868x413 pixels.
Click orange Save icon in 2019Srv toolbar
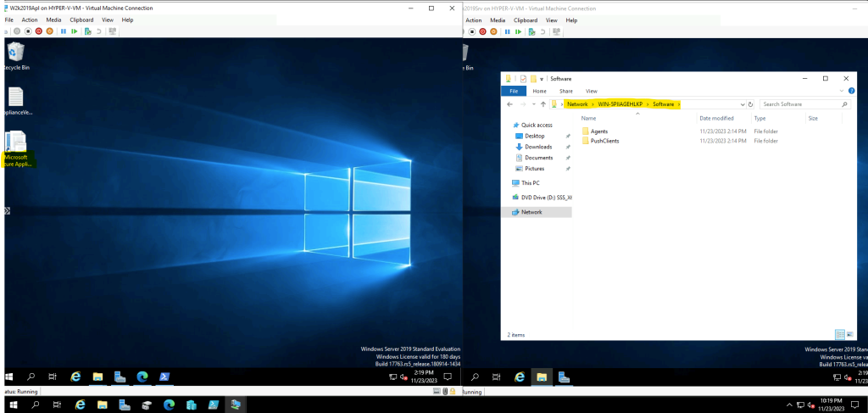point(493,31)
